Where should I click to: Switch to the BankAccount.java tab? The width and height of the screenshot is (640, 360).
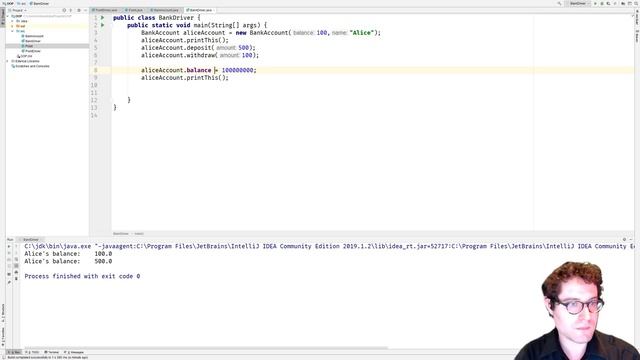[165, 10]
